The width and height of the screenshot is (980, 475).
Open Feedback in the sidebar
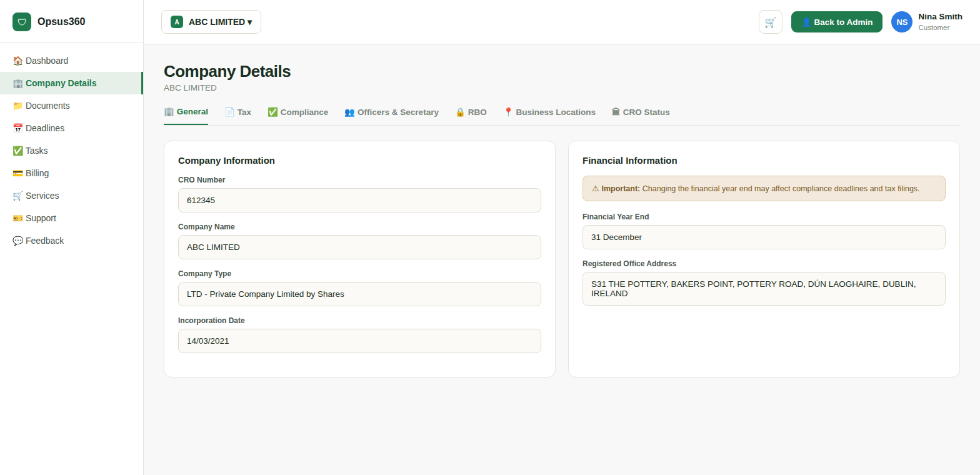tap(71, 241)
